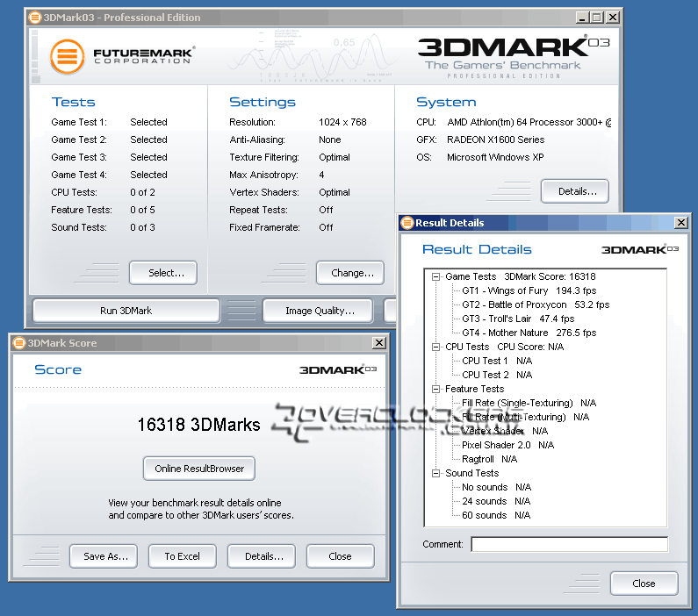Image resolution: width=698 pixels, height=616 pixels.
Task: Collapse the Game Tests tree node
Action: [435, 276]
